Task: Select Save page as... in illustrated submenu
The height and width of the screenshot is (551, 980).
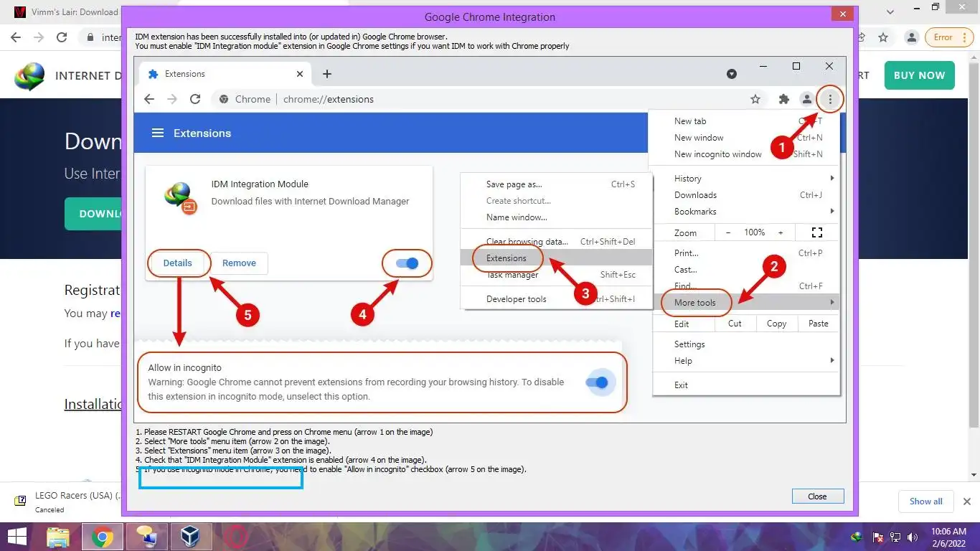Action: 556,184
